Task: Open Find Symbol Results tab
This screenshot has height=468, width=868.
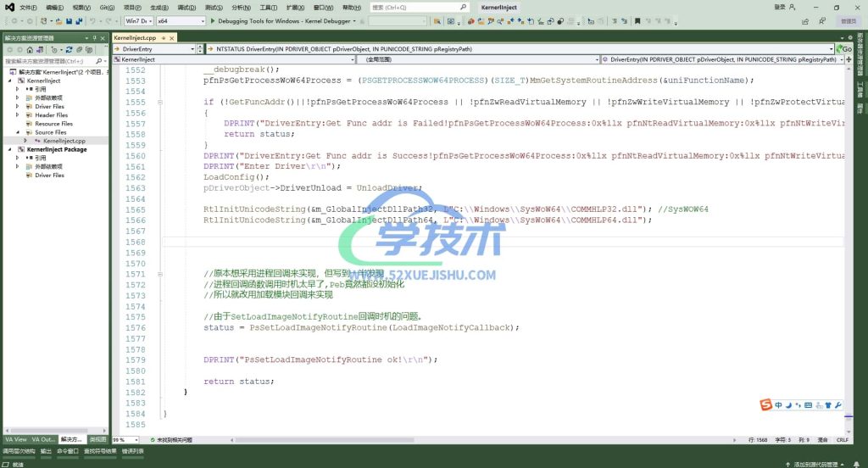Action: pyautogui.click(x=100, y=451)
